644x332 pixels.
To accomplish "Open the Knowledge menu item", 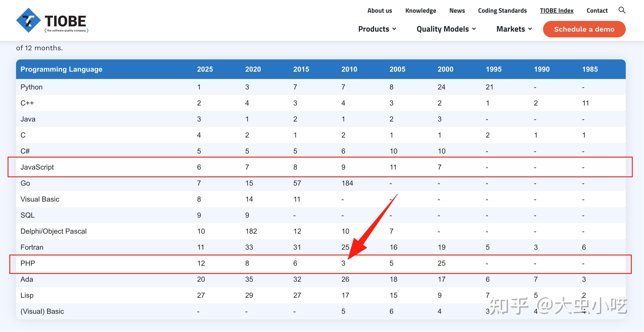I will click(420, 10).
